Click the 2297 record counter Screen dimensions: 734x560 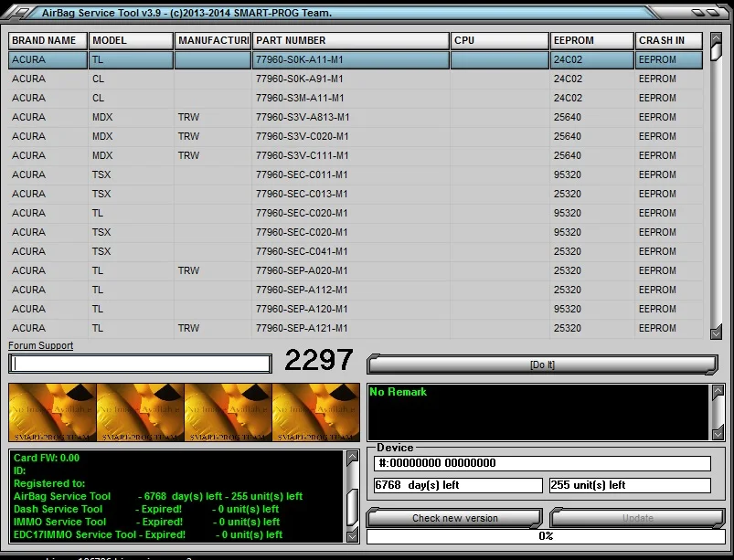coord(319,360)
